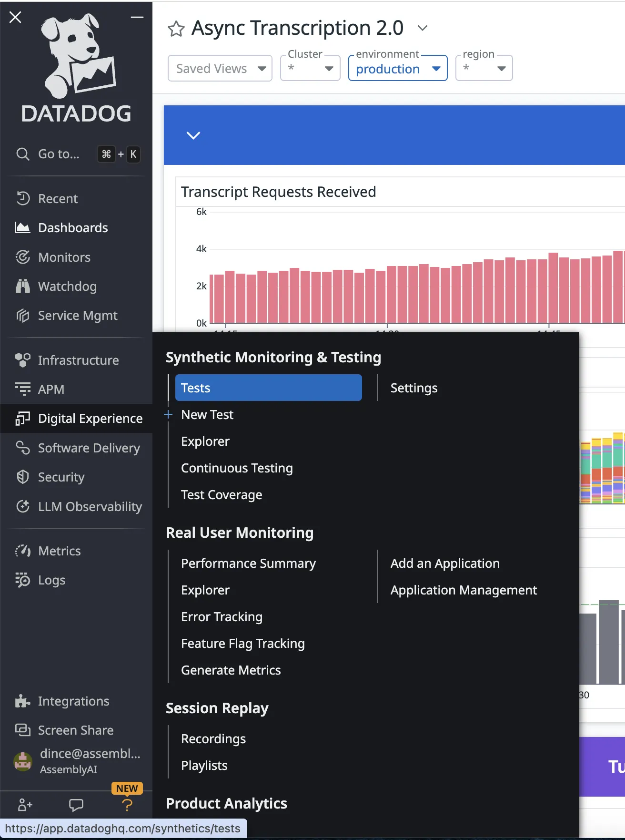Select Tests under Synthetic Monitoring
Image resolution: width=625 pixels, height=840 pixels.
268,388
